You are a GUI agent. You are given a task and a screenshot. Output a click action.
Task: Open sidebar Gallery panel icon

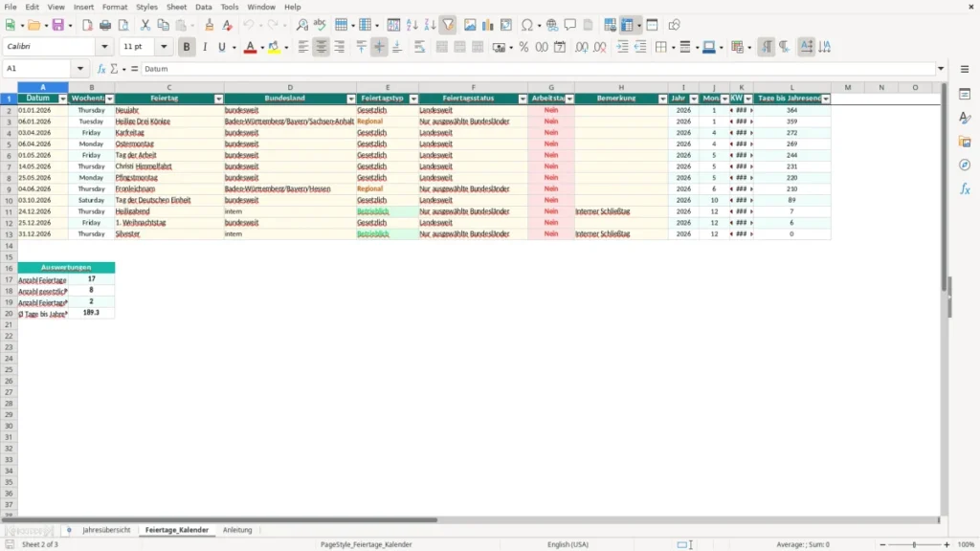pyautogui.click(x=965, y=142)
